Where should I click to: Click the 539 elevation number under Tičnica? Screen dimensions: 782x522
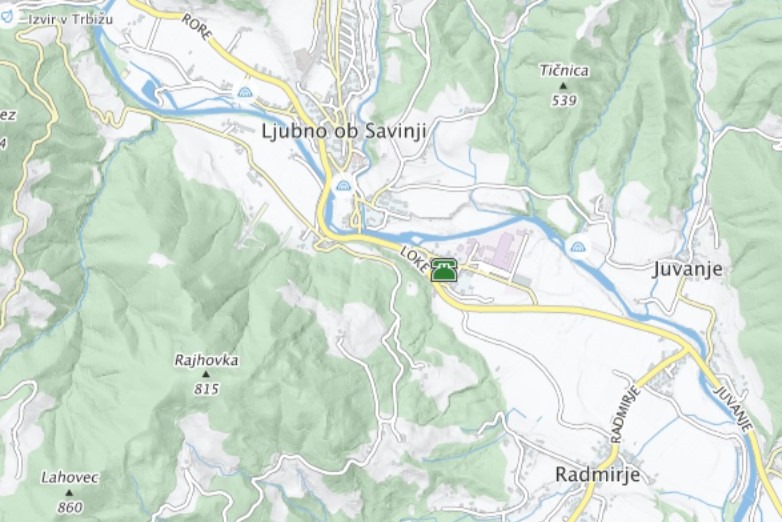tap(564, 101)
